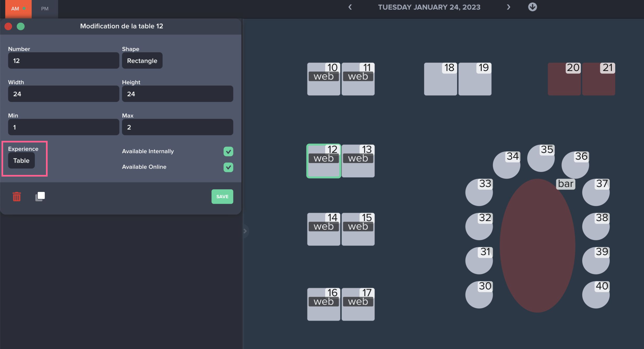
Task: Select table 20 on floor plan
Action: click(x=564, y=79)
